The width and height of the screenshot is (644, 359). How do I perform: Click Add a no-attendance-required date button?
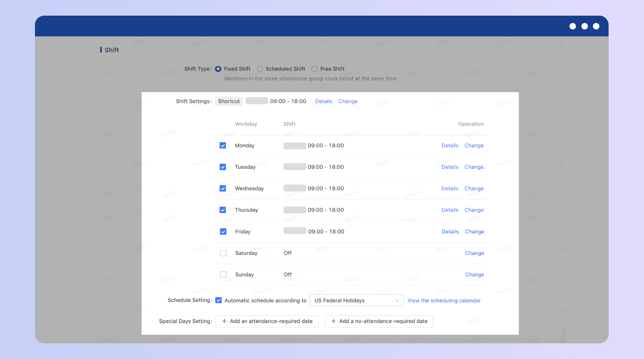click(x=379, y=321)
